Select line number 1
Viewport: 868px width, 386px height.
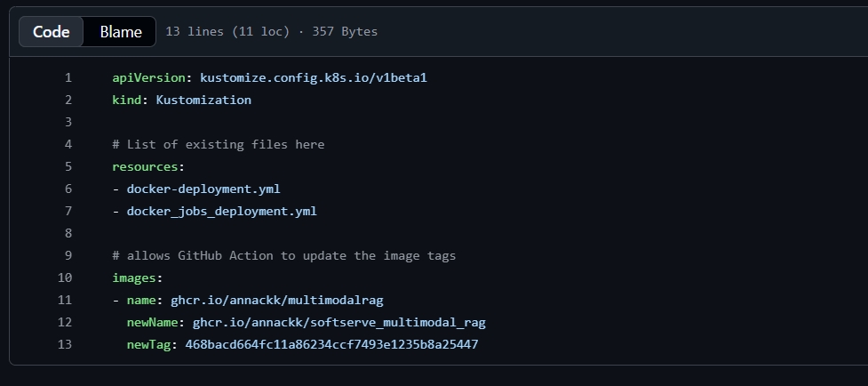pyautogui.click(x=68, y=77)
